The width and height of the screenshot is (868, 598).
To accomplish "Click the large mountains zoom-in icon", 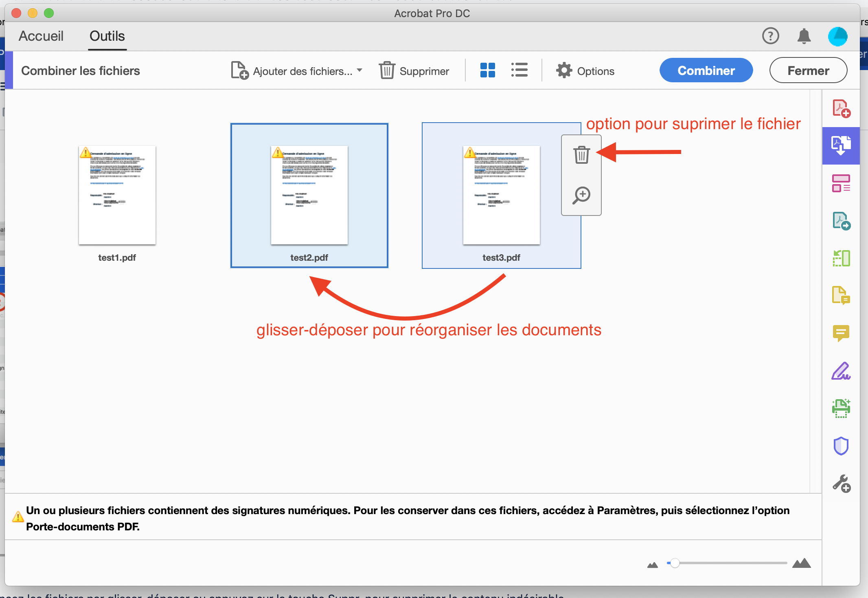I will (x=802, y=563).
